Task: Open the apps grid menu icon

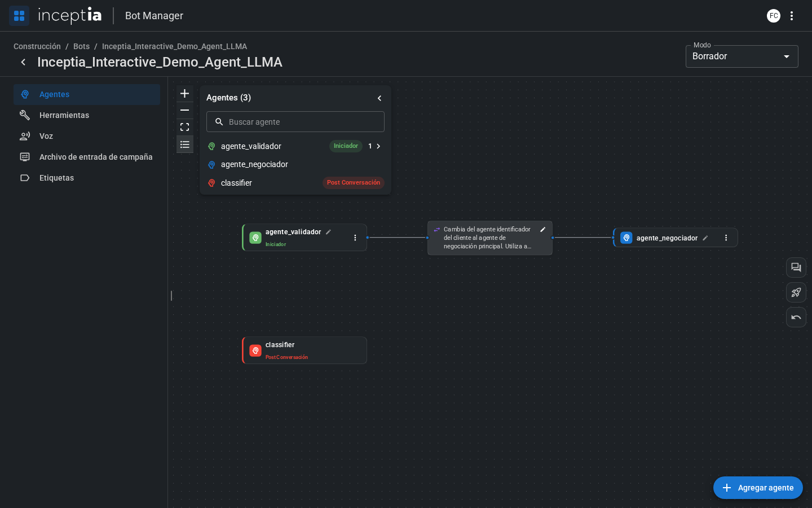Action: pos(19,16)
